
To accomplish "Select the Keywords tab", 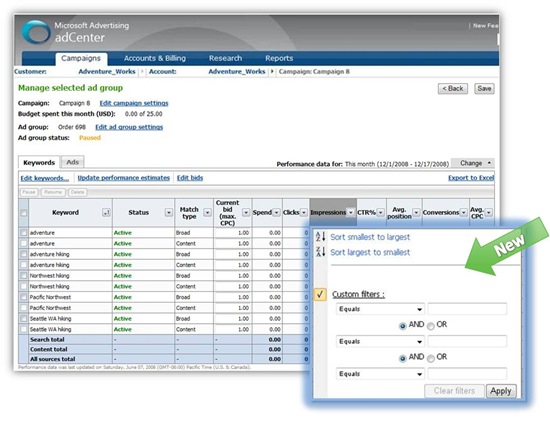I will click(39, 162).
